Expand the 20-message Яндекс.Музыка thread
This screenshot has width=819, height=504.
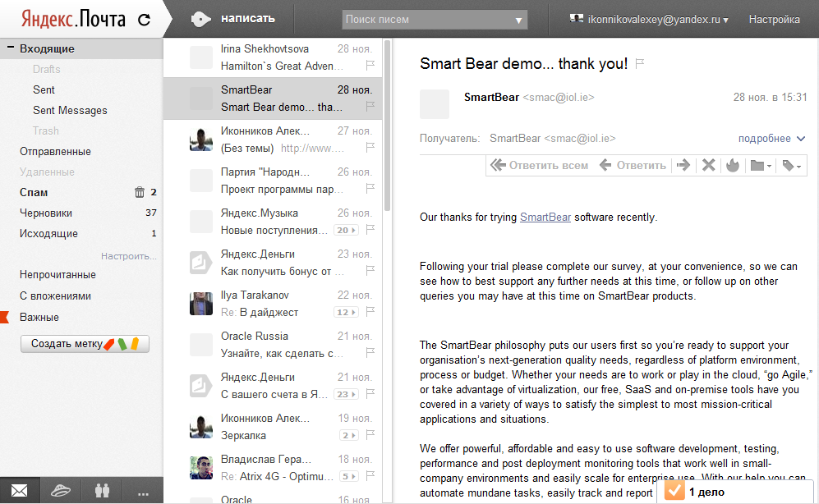pos(346,230)
